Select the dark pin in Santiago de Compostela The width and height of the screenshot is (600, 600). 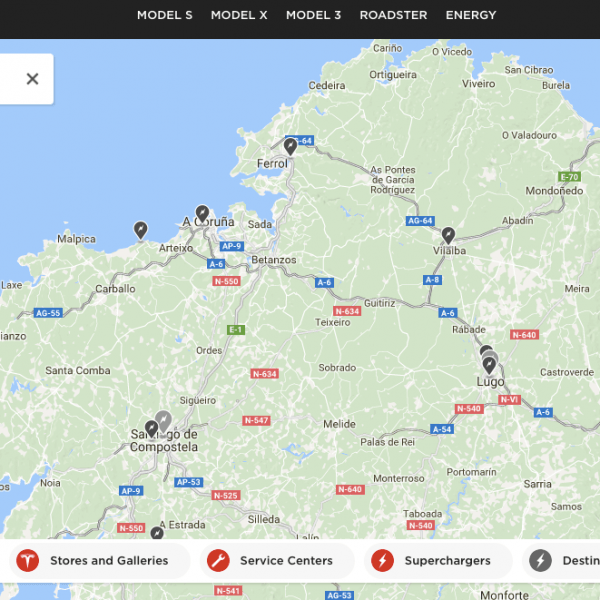(152, 429)
